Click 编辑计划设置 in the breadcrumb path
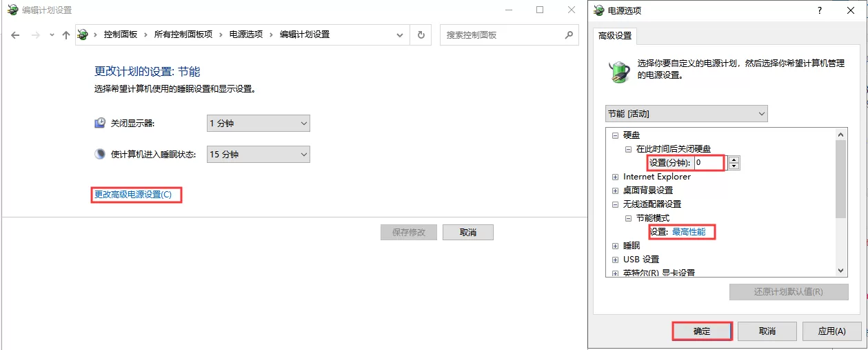 coord(305,35)
